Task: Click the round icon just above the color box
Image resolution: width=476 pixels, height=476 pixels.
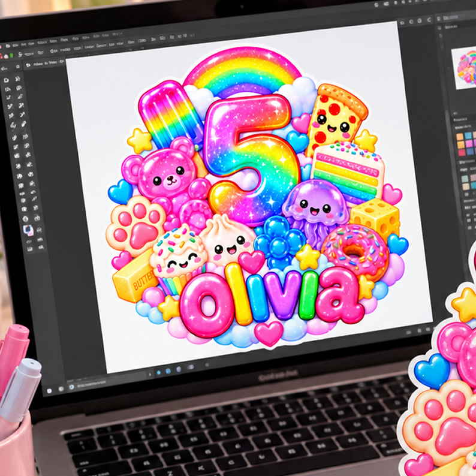Action: pyautogui.click(x=26, y=219)
